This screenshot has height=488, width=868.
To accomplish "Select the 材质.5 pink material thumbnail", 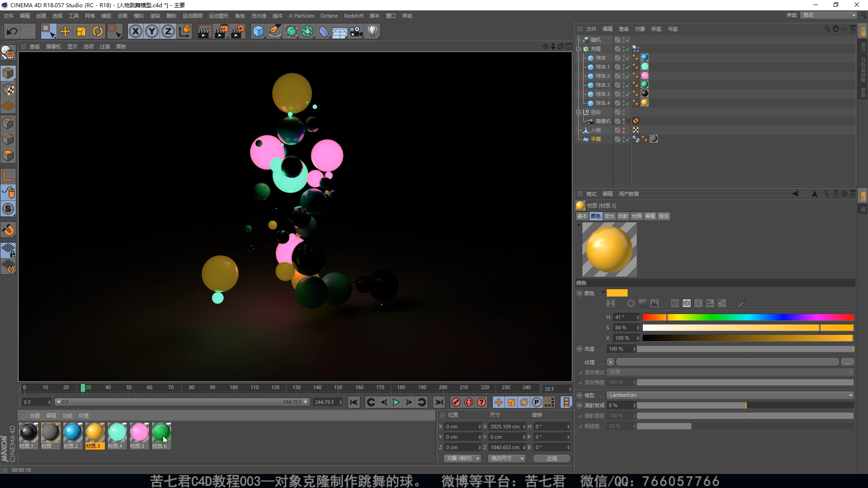I will pyautogui.click(x=139, y=436).
